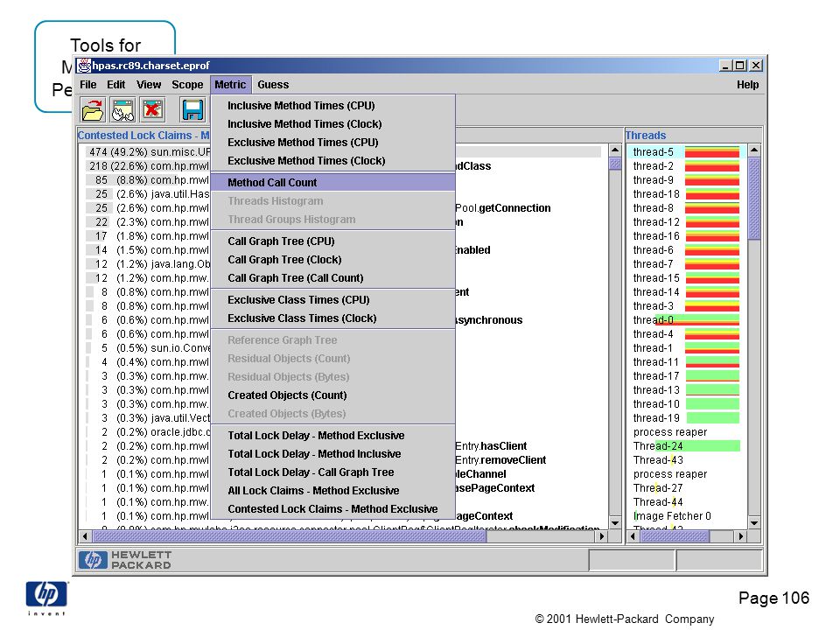Select the 2 (0.2%) oracle.jdbc row

pyautogui.click(x=343, y=431)
